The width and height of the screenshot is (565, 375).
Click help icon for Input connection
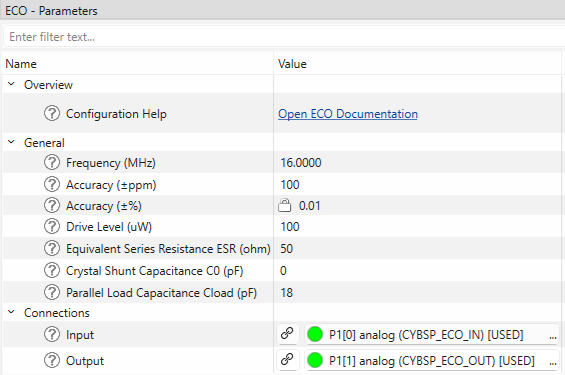pyautogui.click(x=52, y=334)
